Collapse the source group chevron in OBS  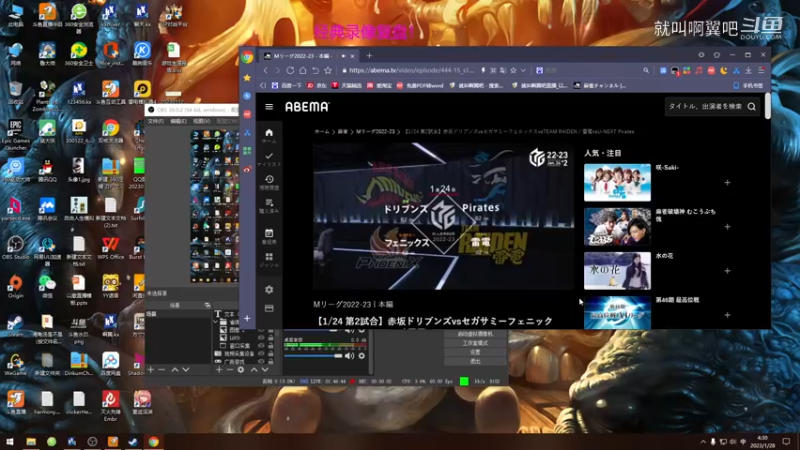click(x=216, y=322)
